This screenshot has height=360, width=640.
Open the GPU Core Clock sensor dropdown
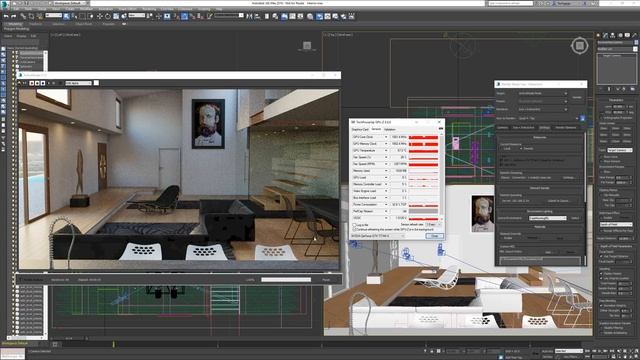pos(386,137)
